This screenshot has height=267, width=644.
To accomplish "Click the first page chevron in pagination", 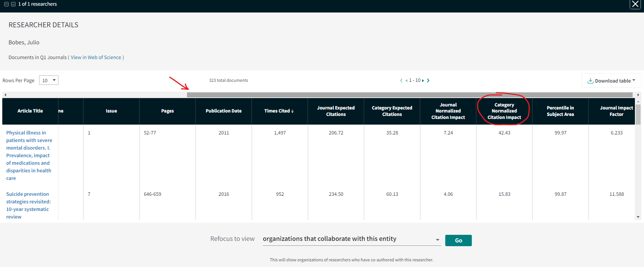I will 401,80.
